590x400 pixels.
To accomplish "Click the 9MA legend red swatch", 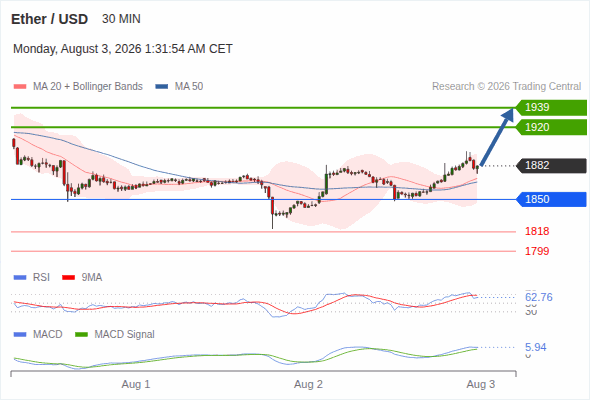I will pyautogui.click(x=68, y=278).
